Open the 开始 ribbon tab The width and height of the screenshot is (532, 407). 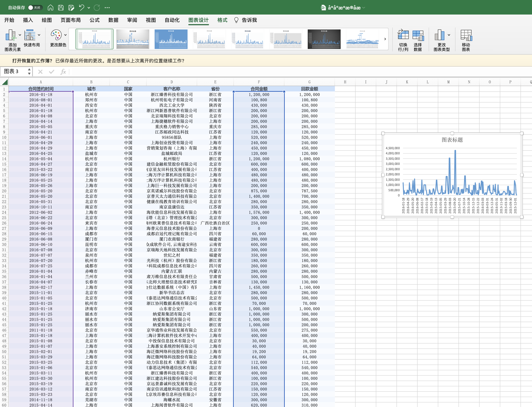(9, 20)
